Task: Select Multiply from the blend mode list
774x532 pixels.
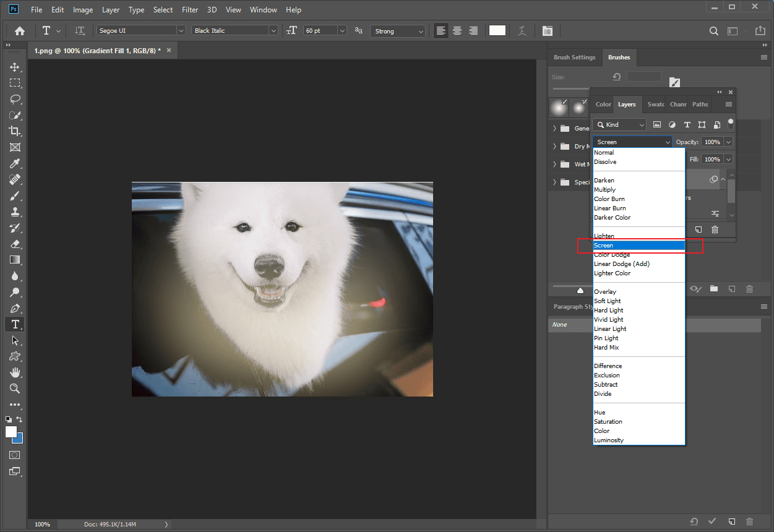Action: (x=604, y=189)
